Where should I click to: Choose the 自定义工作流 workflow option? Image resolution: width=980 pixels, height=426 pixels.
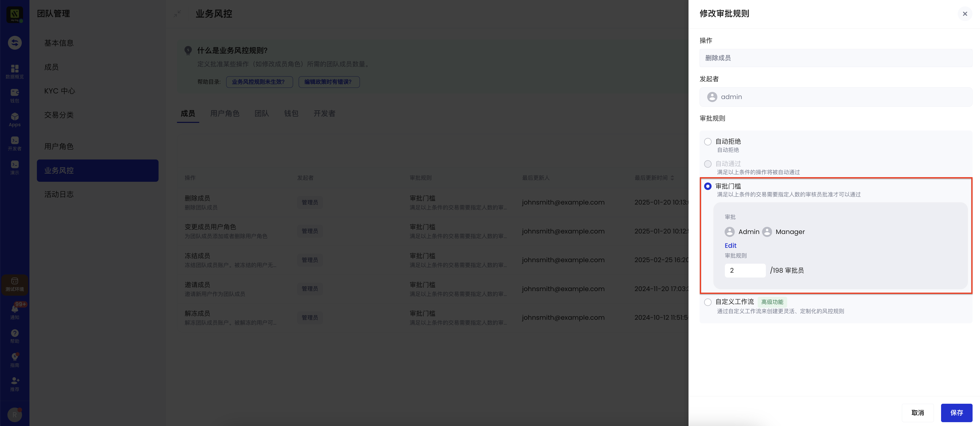[708, 302]
